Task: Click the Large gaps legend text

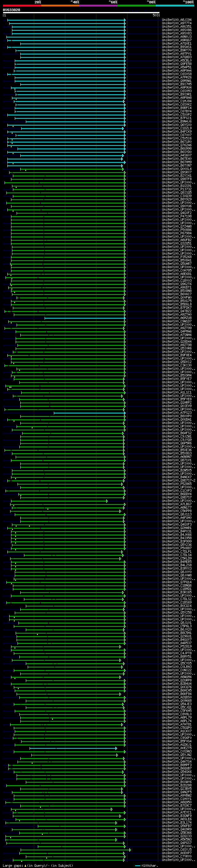Action: pyautogui.click(x=38, y=865)
